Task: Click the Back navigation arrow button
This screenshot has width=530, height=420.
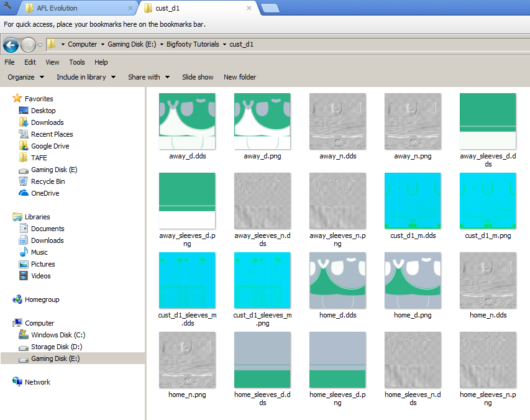Action: [x=11, y=45]
